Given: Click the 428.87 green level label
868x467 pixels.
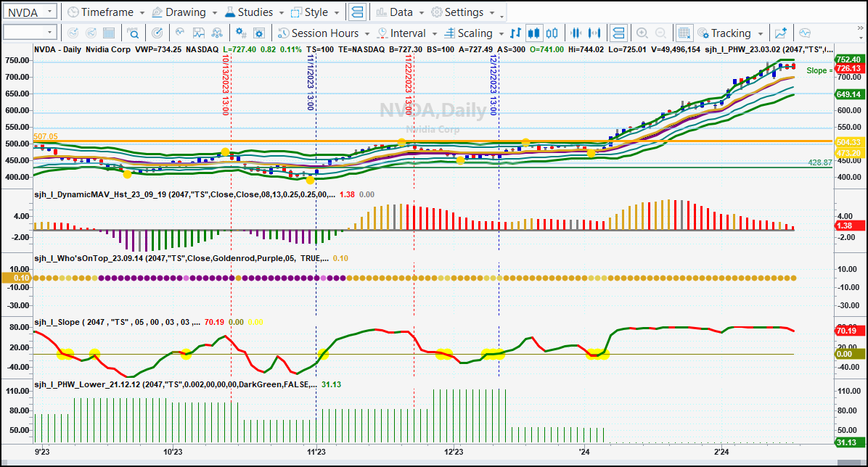Looking at the screenshot, I should coord(820,162).
